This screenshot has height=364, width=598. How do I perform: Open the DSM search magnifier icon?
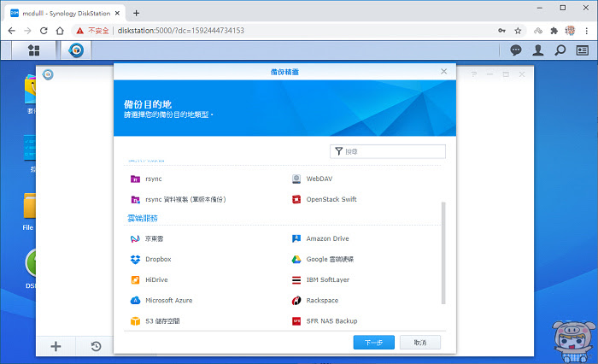[x=560, y=50]
